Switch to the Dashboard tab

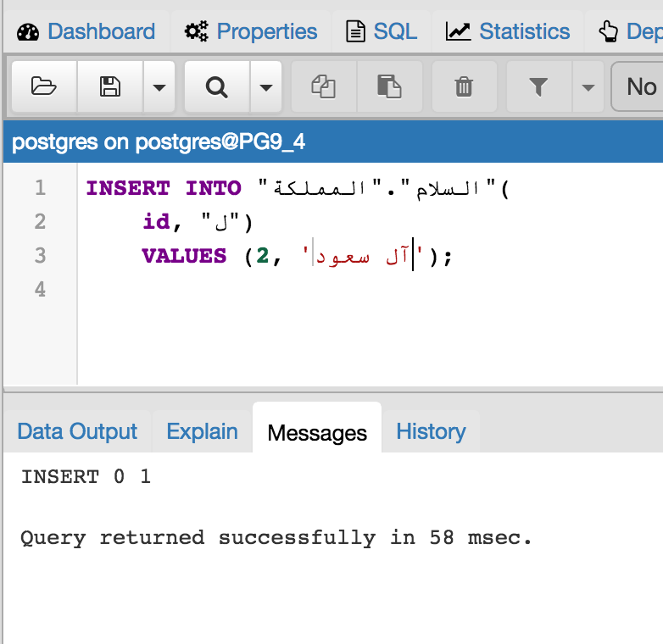86,32
